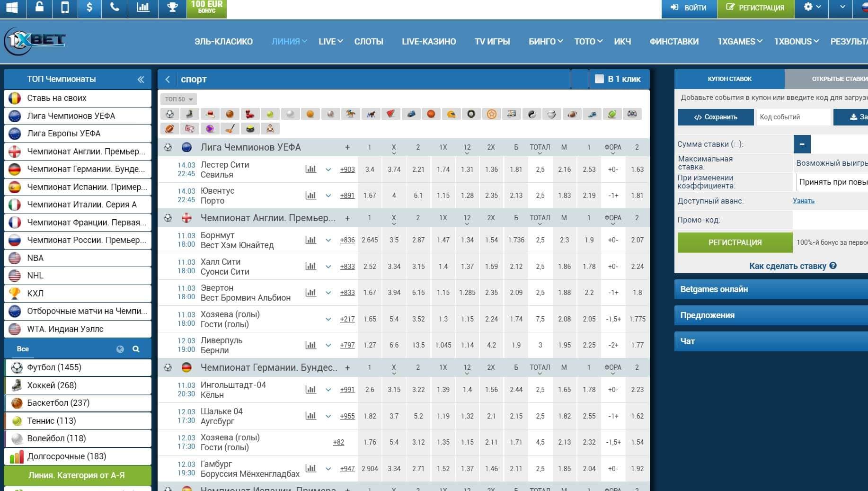Select the hockey stick filter icon in second row
The image size is (868, 491).
pyautogui.click(x=230, y=129)
